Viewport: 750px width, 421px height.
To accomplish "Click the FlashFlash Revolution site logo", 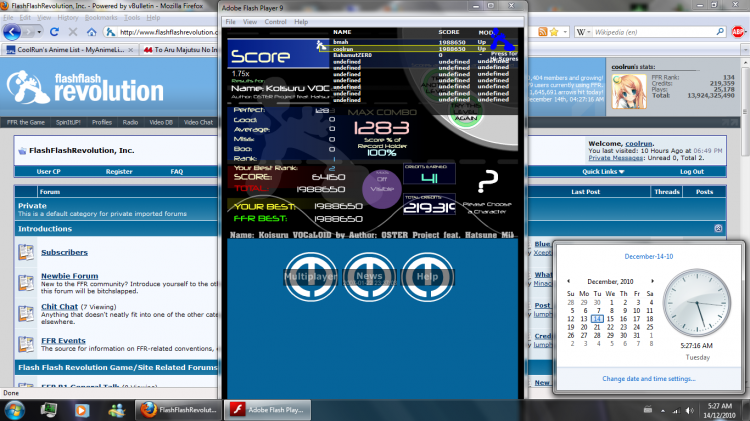I will pyautogui.click(x=85, y=88).
